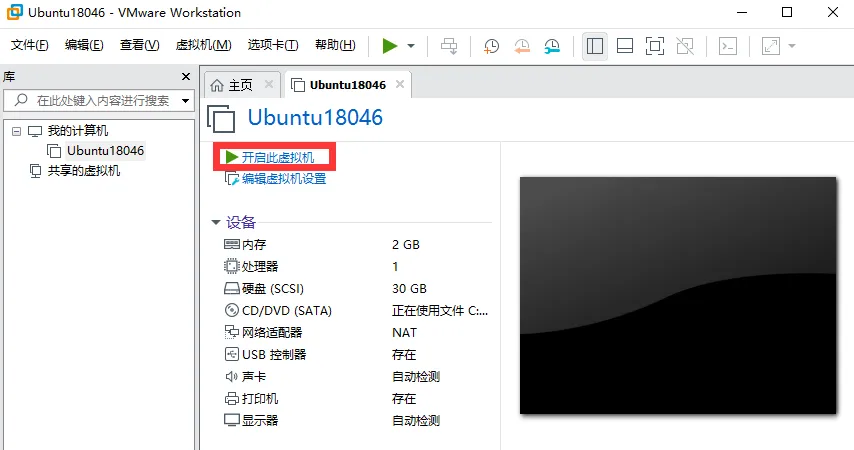
Task: Close the 主页 tab
Action: pos(269,84)
